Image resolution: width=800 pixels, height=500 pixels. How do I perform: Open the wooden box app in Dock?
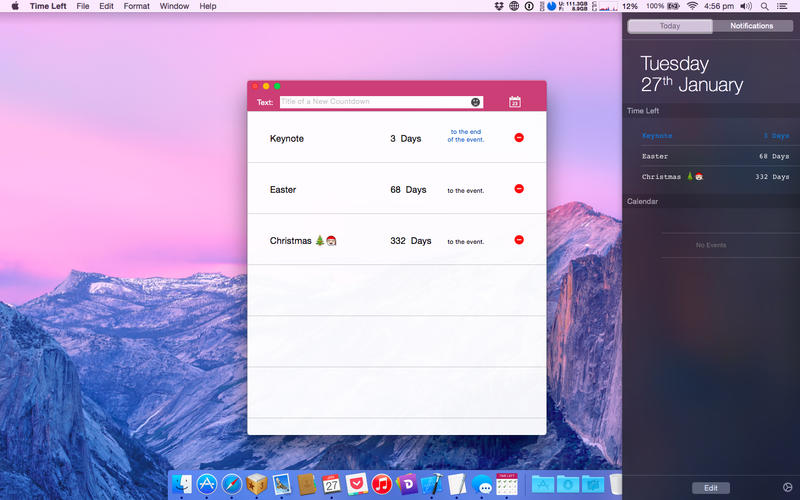pos(257,484)
